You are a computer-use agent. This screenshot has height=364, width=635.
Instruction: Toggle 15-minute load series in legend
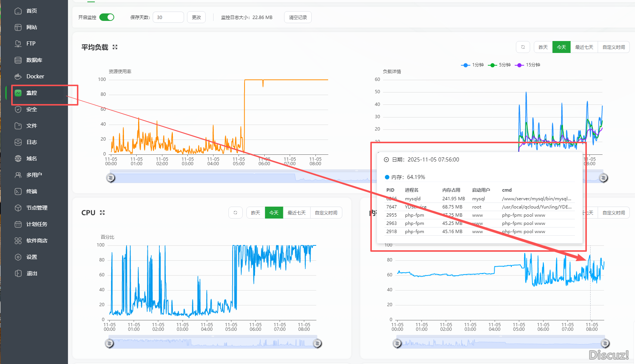[x=527, y=65]
